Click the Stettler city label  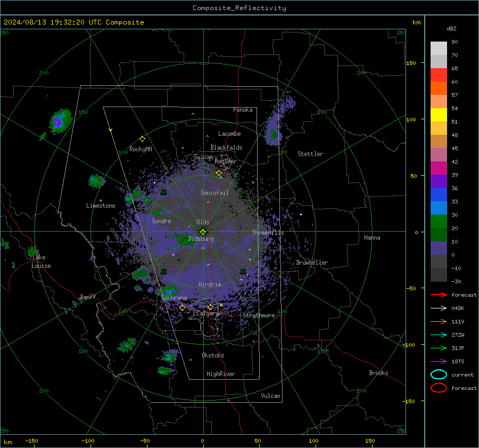(x=310, y=154)
